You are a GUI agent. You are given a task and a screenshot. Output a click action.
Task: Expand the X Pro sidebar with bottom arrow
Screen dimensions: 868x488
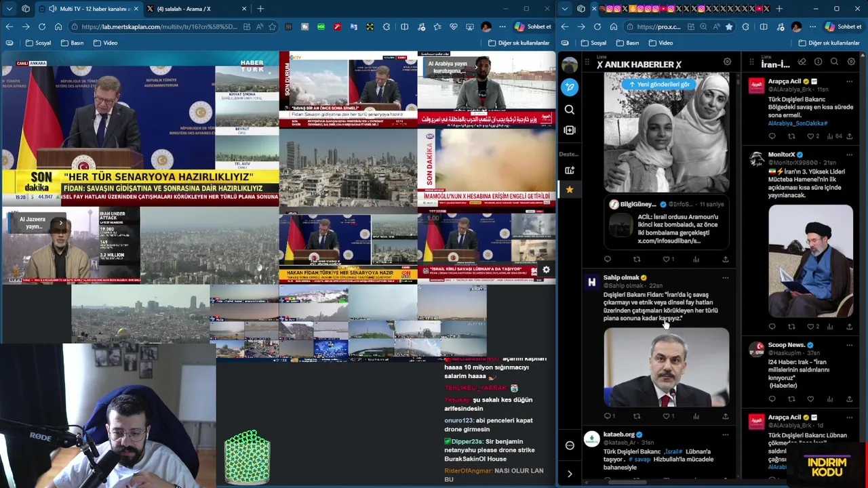click(x=570, y=474)
